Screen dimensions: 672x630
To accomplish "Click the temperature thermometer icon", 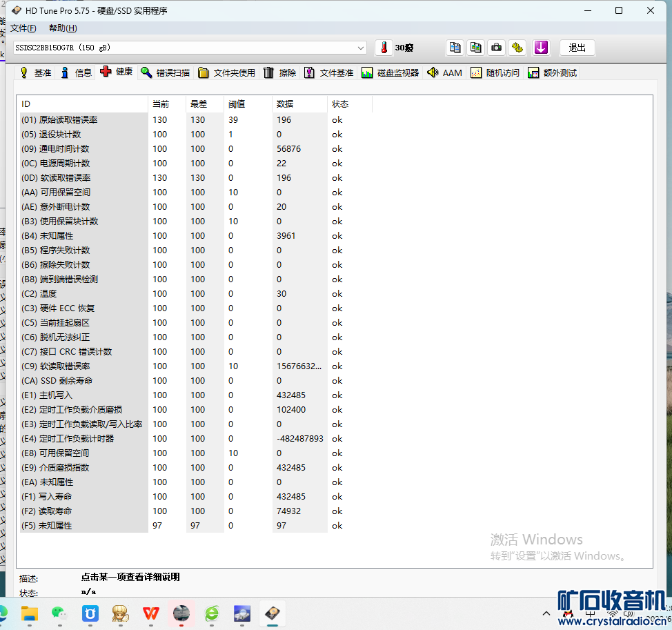I will pyautogui.click(x=384, y=48).
